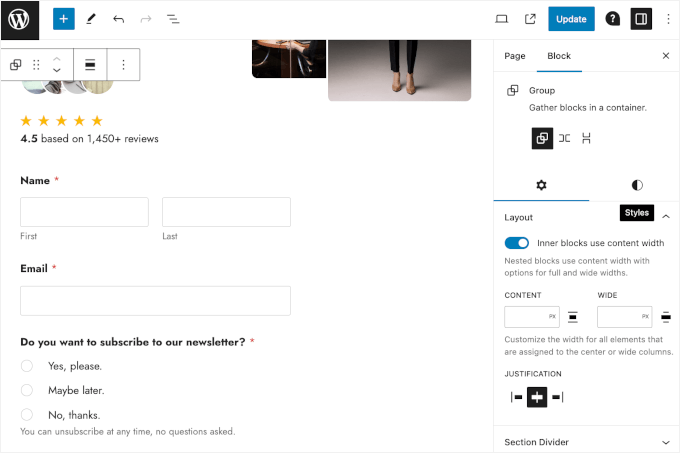The width and height of the screenshot is (680, 453).
Task: Click the block drag handle
Action: 36,65
